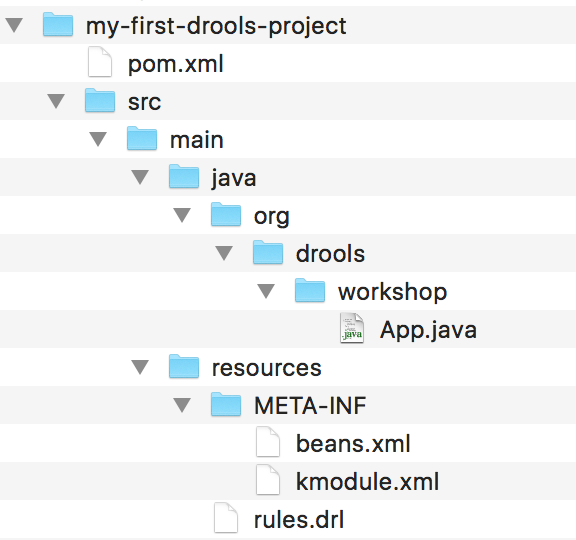Select the kmodule.xml file label

click(x=367, y=482)
